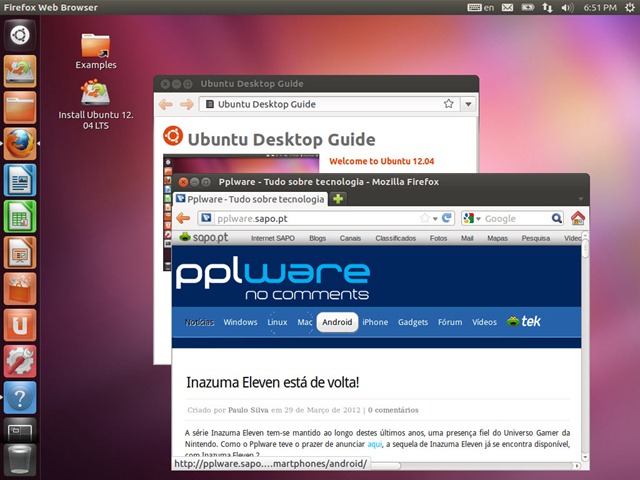Open the sound volume indicator
Image resolution: width=640 pixels, height=480 pixels.
tap(567, 7)
